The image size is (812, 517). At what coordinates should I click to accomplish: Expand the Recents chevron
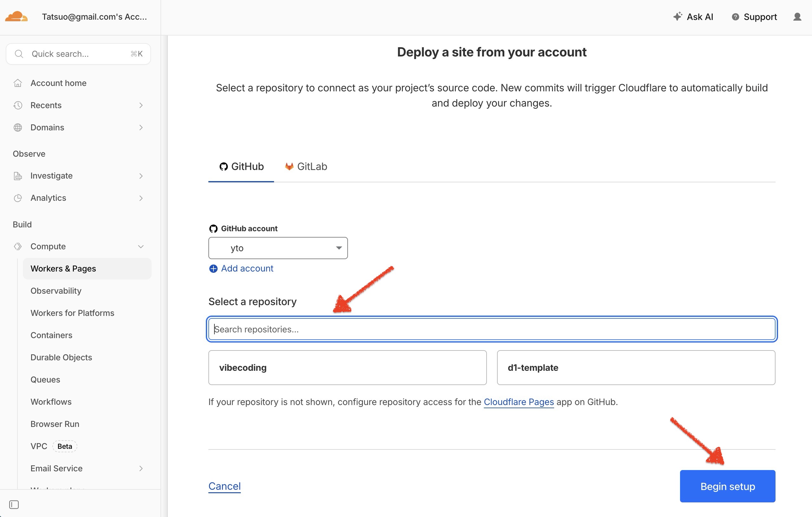click(141, 105)
